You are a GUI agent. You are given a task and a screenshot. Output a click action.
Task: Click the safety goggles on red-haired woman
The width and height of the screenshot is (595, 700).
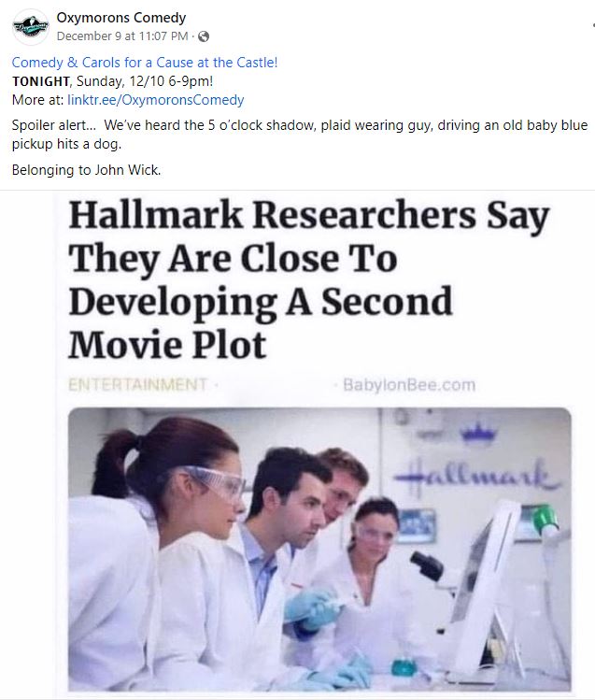(x=212, y=481)
